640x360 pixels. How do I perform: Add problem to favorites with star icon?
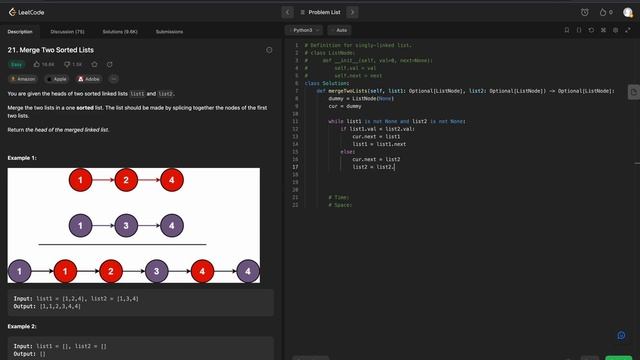95,64
